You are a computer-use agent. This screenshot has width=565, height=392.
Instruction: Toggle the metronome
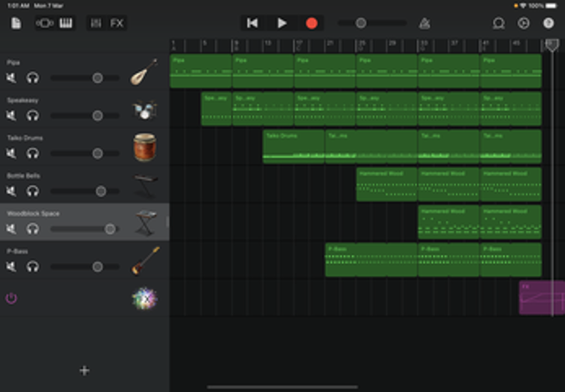coord(424,23)
